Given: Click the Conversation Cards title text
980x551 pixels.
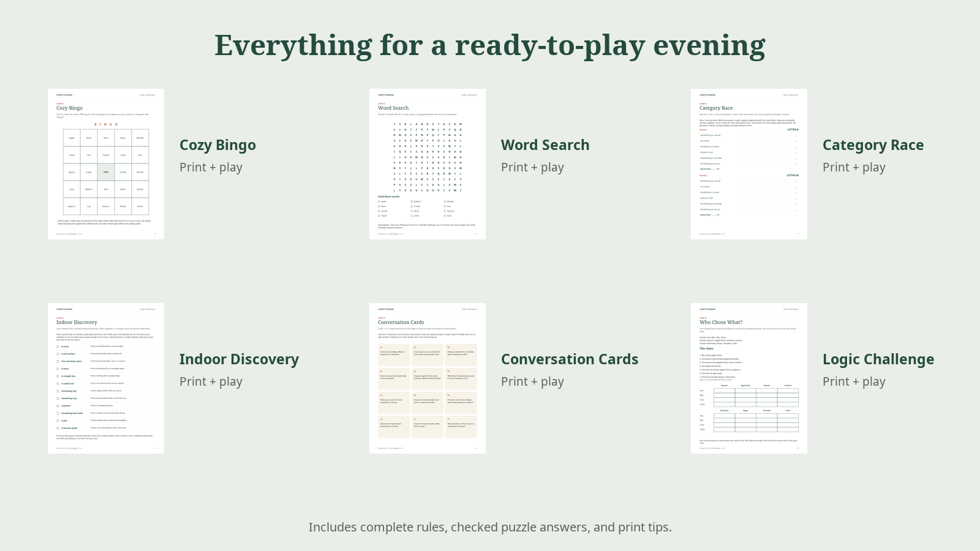Looking at the screenshot, I should pos(570,359).
